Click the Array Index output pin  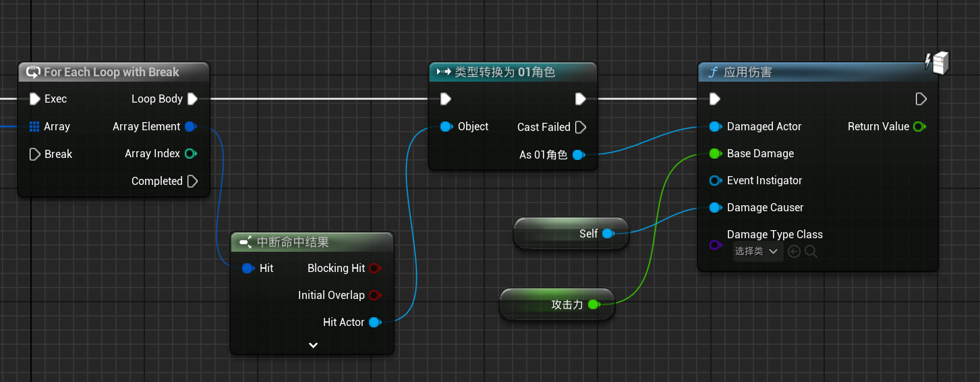tap(190, 154)
